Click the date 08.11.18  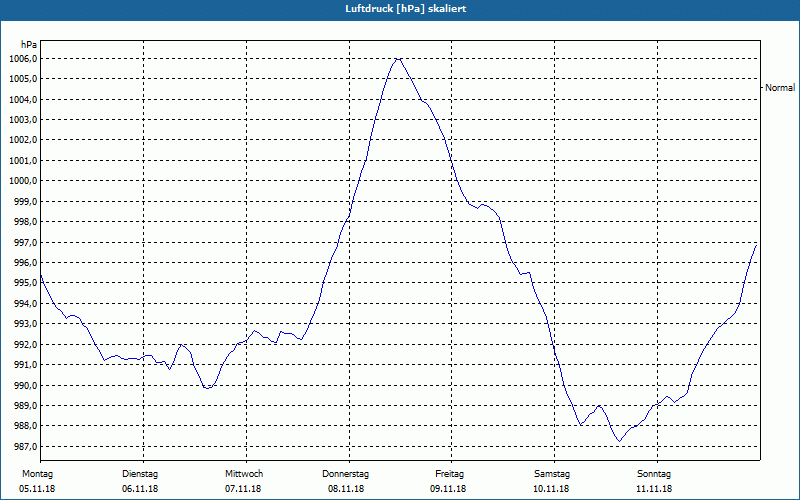[x=346, y=489]
